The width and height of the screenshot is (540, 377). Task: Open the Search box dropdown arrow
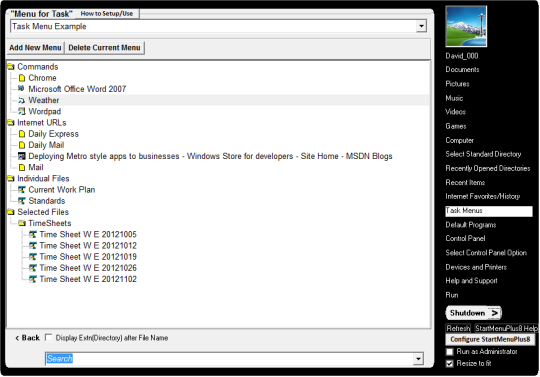click(x=418, y=359)
